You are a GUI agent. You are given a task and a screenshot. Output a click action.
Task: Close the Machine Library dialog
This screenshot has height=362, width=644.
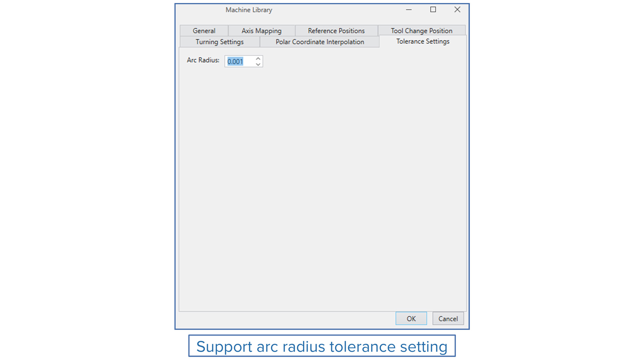click(x=457, y=10)
